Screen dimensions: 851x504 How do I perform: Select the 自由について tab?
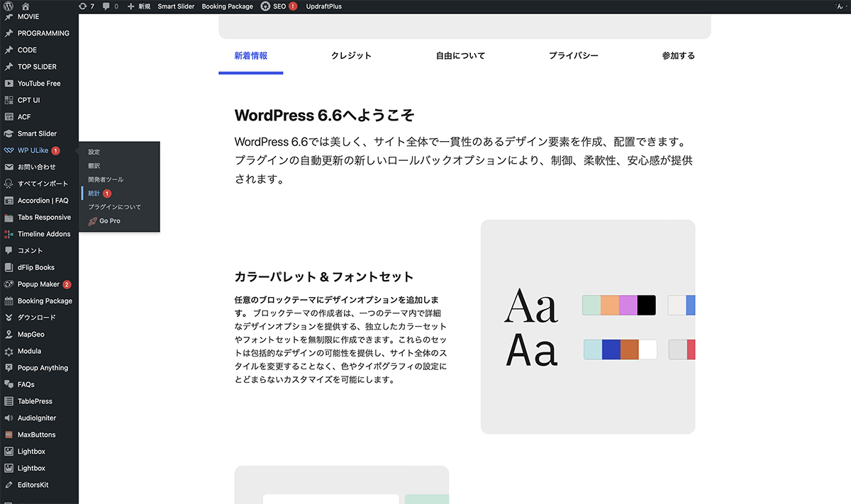coord(460,56)
